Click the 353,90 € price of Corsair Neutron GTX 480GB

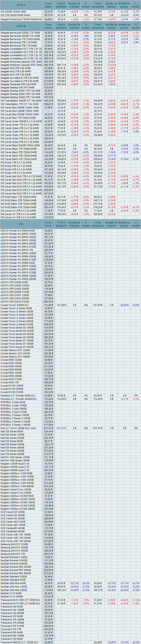click(x=49, y=357)
